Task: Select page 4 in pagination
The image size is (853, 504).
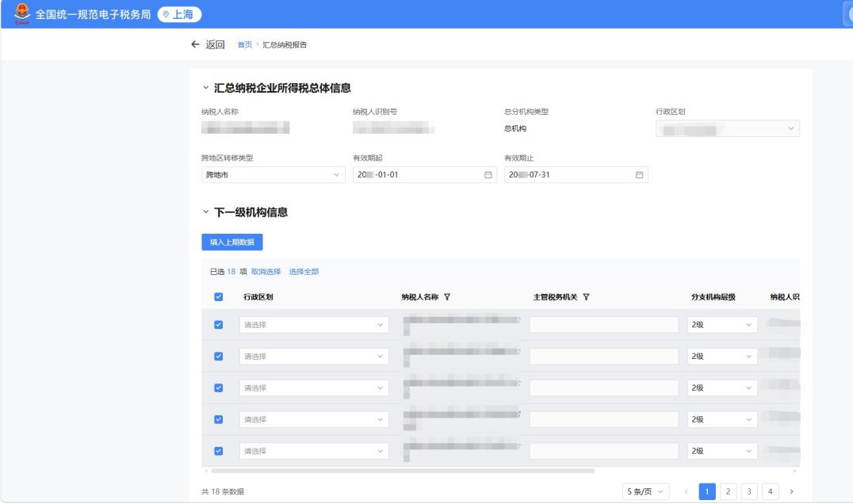Action: pos(771,491)
